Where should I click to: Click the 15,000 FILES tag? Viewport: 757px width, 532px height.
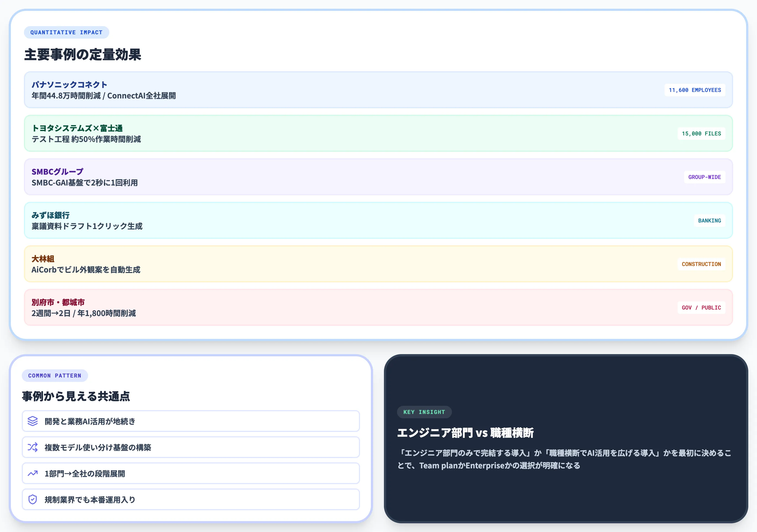pyautogui.click(x=701, y=134)
